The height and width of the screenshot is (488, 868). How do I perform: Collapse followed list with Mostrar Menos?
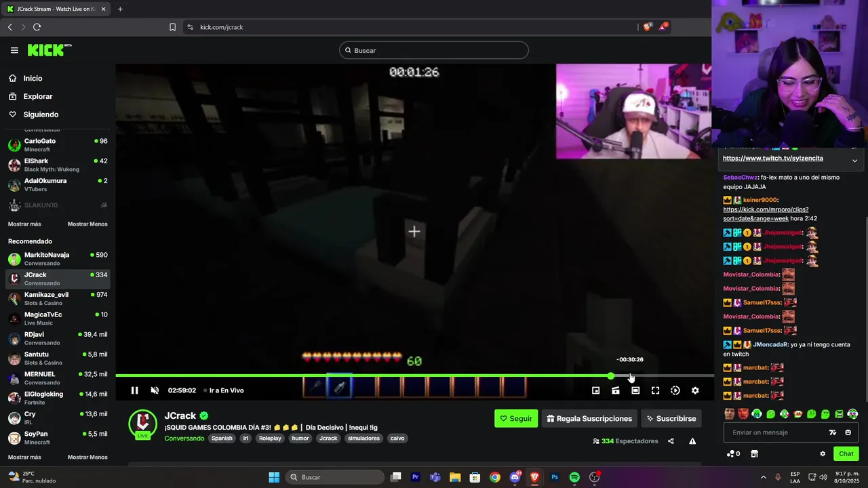tap(87, 224)
